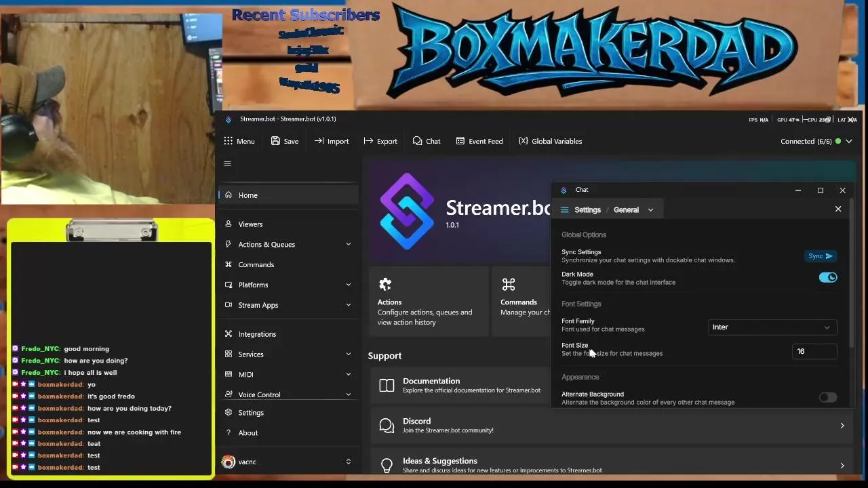Select Commands in the sidebar
The image size is (868, 488).
[288, 264]
